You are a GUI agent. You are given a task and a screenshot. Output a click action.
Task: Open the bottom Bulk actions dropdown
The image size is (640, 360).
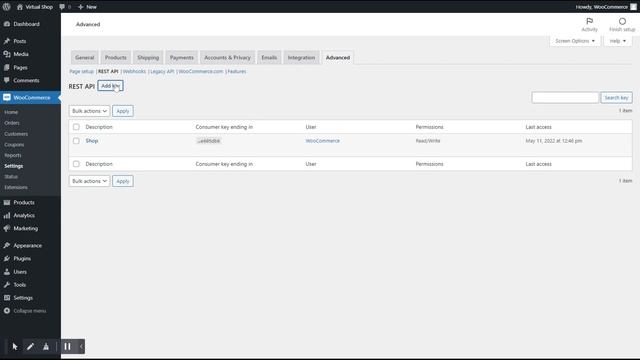[x=89, y=181]
